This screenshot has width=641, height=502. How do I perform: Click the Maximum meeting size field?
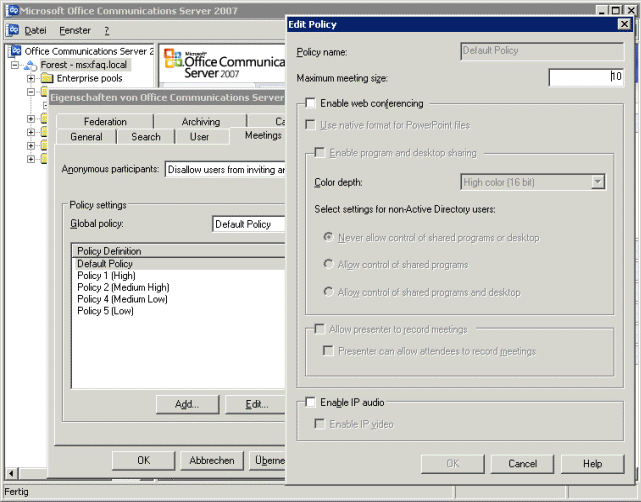coord(586,77)
